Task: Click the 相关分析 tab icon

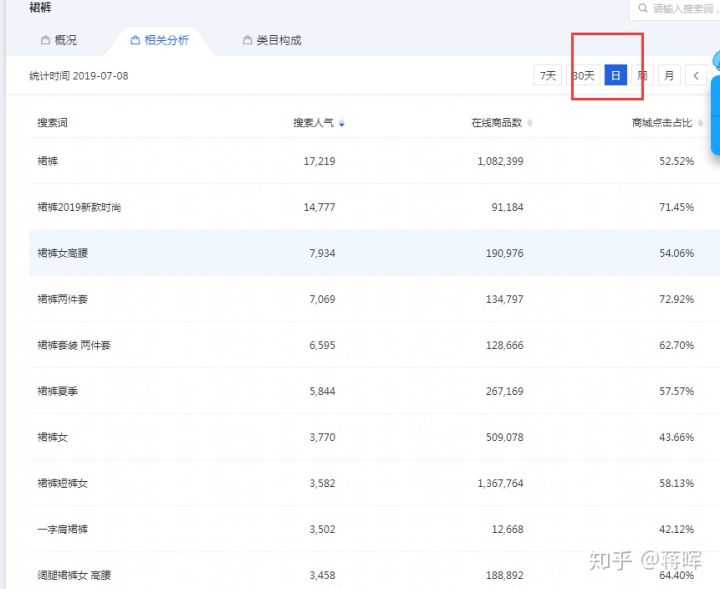Action: 135,40
